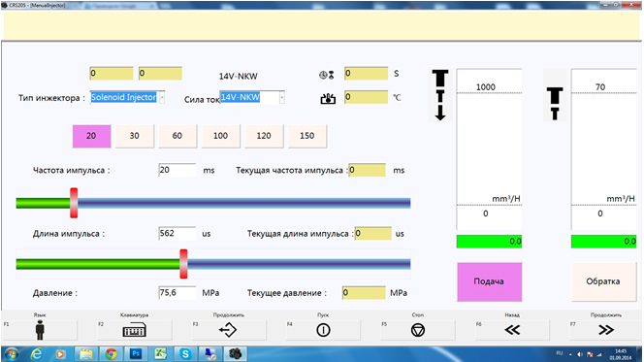This screenshot has height=362, width=644.
Task: Click the Обратка button
Action: pos(603,281)
